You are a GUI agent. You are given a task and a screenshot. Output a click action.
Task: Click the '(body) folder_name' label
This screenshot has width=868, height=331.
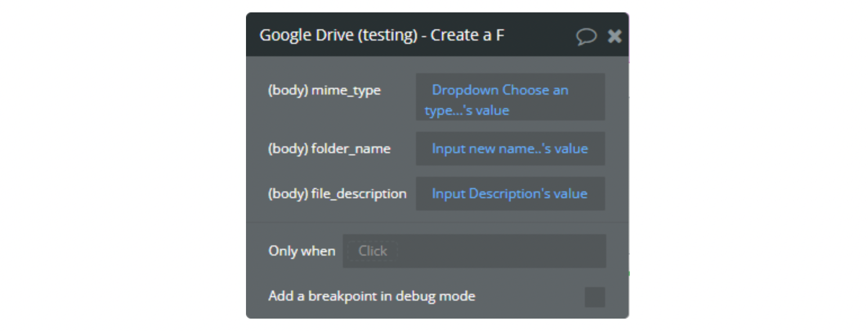click(329, 149)
